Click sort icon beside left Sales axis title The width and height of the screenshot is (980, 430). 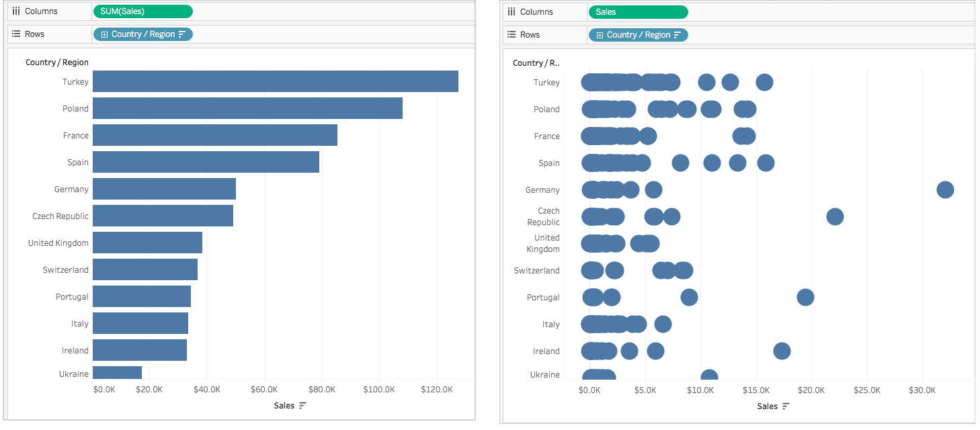(x=302, y=406)
